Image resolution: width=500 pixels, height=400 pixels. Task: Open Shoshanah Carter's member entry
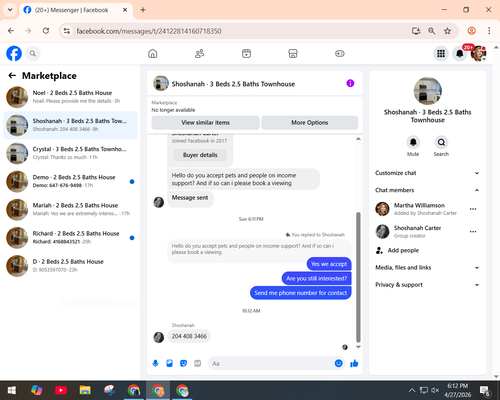coord(428,232)
